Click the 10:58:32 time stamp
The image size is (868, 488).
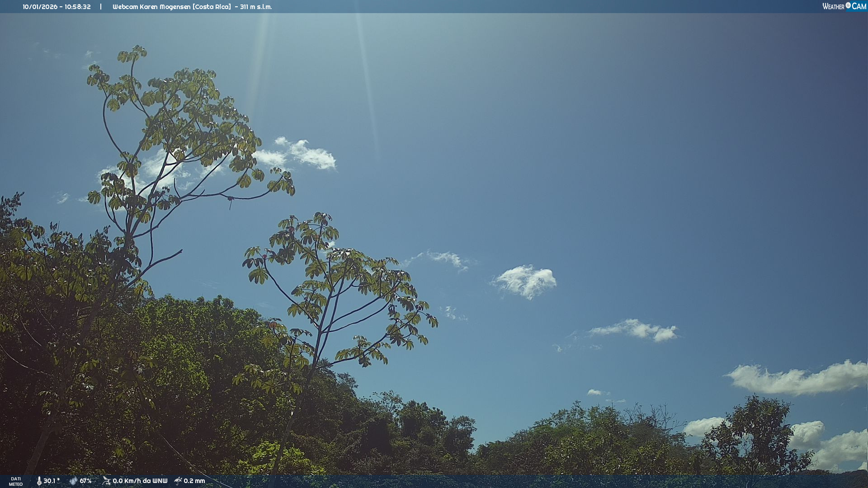77,7
